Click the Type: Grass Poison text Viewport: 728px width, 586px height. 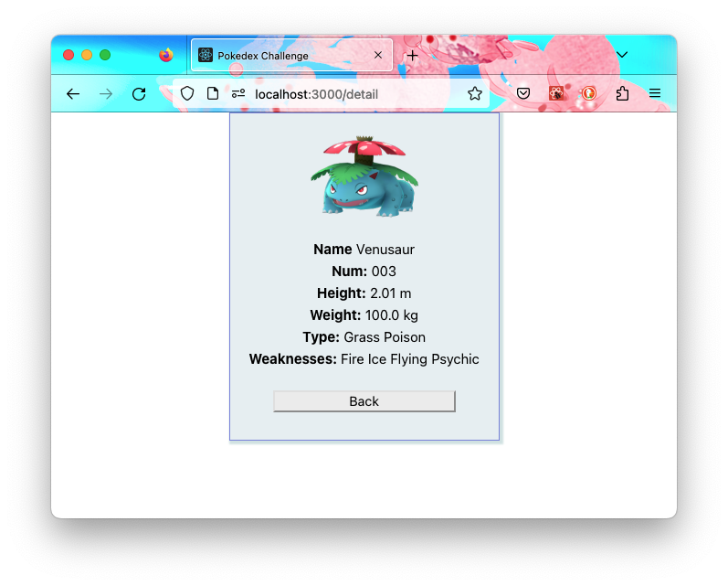coord(364,337)
